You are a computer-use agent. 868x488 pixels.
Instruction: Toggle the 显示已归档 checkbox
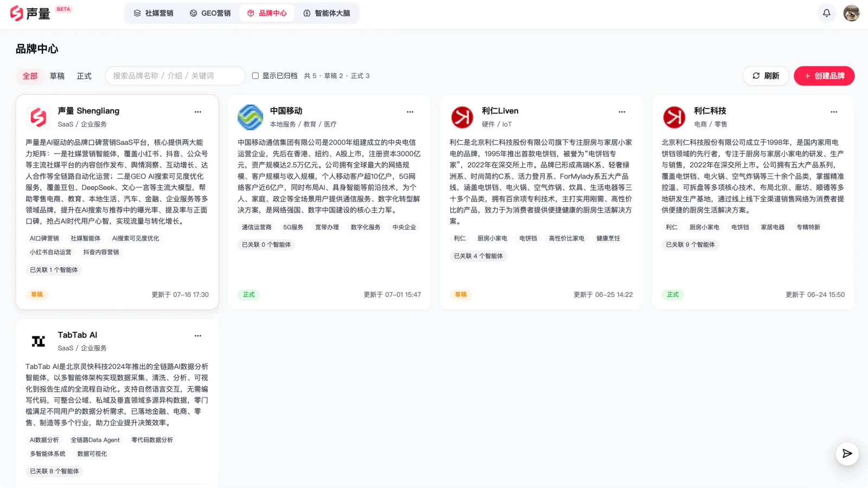[255, 76]
